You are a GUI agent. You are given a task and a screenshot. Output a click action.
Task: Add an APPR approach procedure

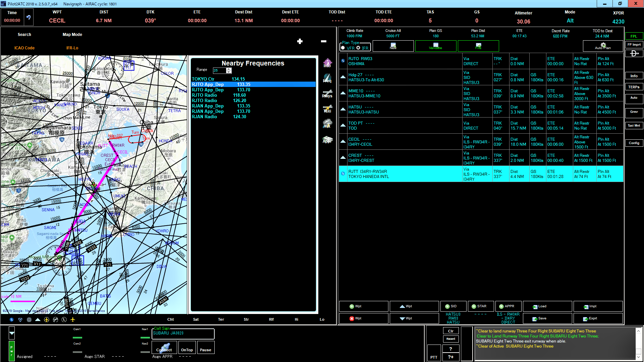[508, 306]
